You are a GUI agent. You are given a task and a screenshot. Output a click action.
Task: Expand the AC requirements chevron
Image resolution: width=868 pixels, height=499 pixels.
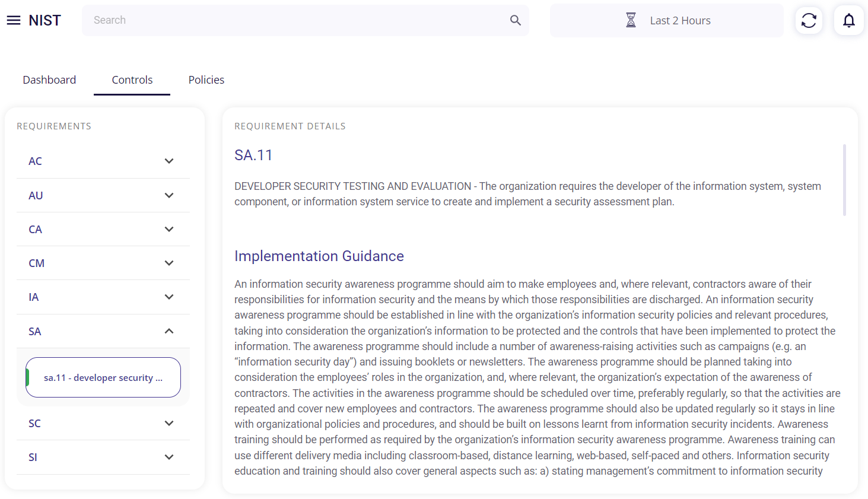[x=169, y=161]
